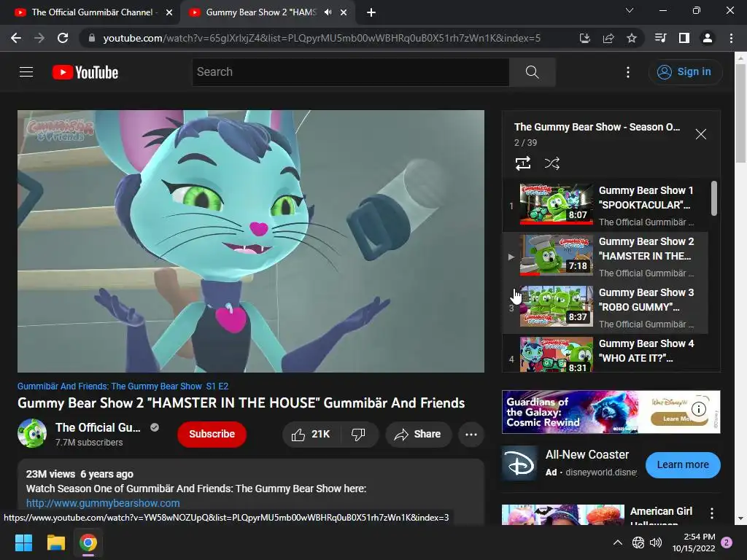This screenshot has width=747, height=560.
Task: Subscribe to The Official Gummibär channel
Action: tap(212, 435)
